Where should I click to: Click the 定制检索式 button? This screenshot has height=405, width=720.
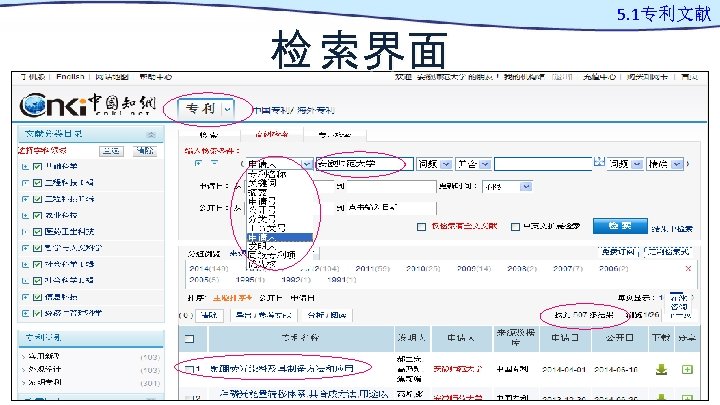[668, 252]
